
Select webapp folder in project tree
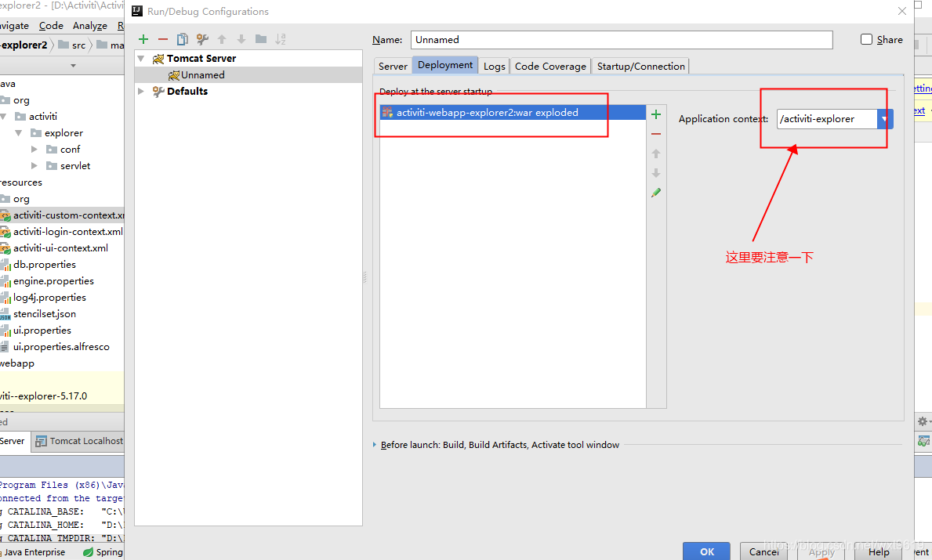pyautogui.click(x=17, y=363)
